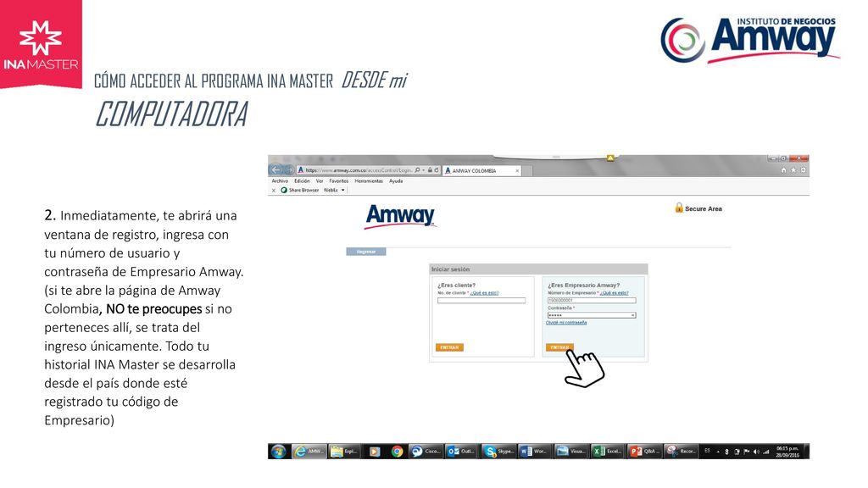Open the browser Home icon
868x488 pixels.
coord(783,169)
